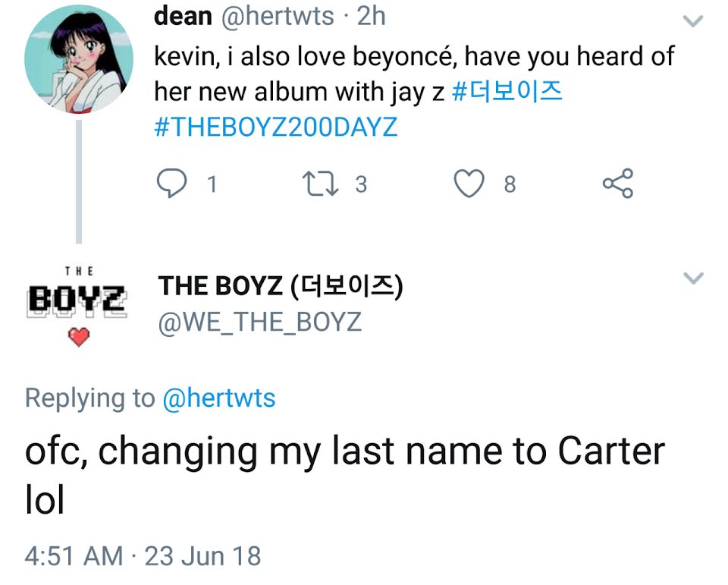
Task: Open the #더보이즈 hashtag
Action: coord(507,91)
